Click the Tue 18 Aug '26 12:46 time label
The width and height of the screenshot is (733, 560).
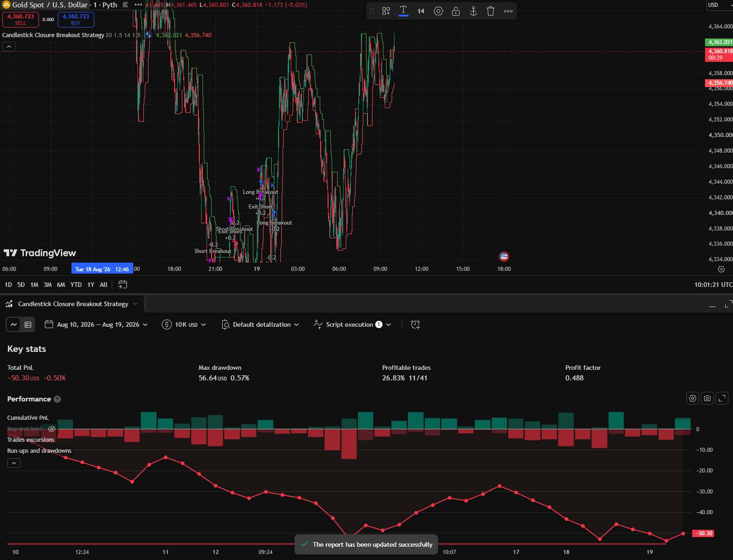[x=102, y=269]
